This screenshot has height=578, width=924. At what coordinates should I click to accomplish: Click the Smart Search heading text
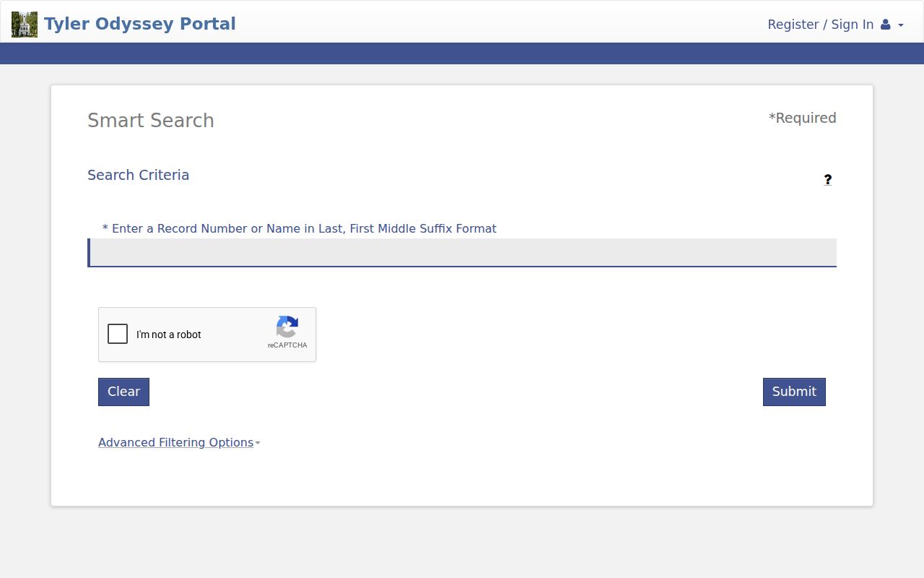coord(151,121)
